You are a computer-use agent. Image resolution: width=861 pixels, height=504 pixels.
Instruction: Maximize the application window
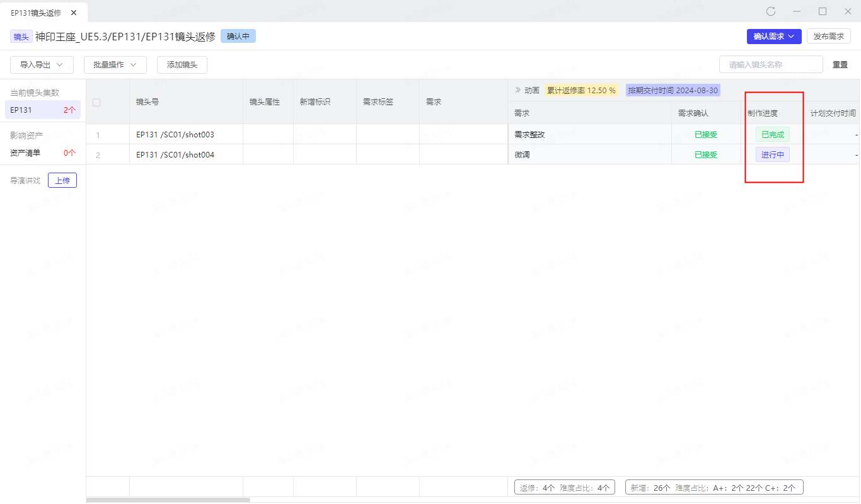[822, 11]
